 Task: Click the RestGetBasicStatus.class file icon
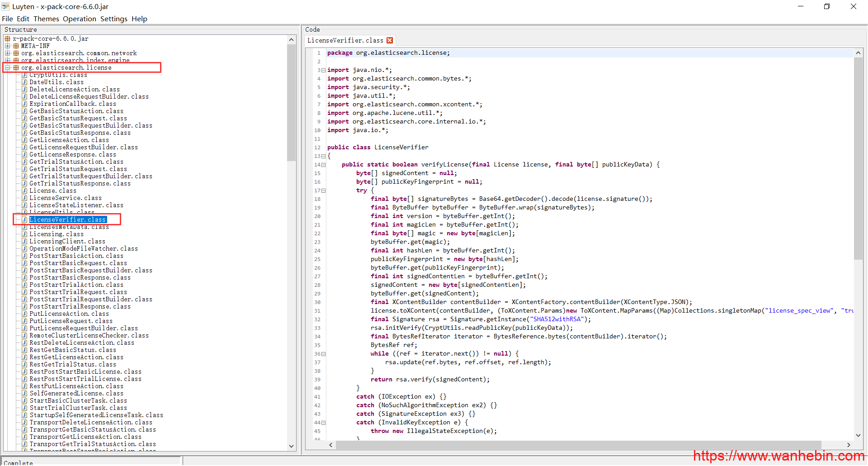pyautogui.click(x=24, y=350)
